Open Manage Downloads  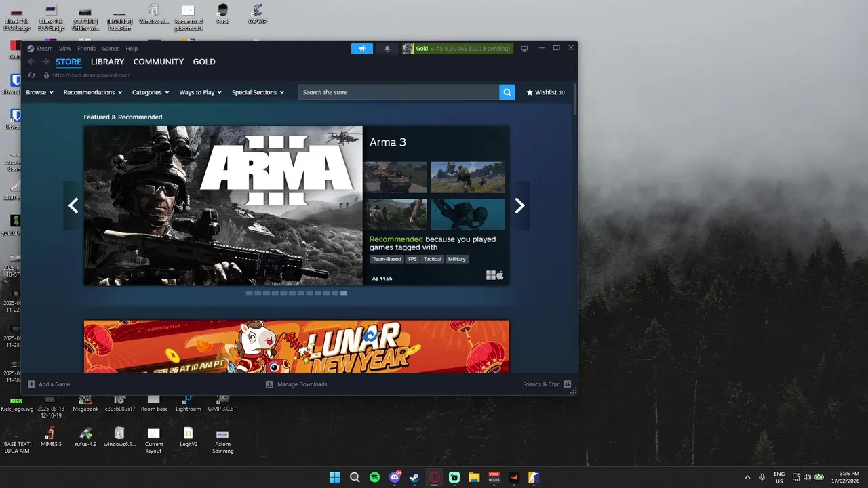(x=296, y=384)
